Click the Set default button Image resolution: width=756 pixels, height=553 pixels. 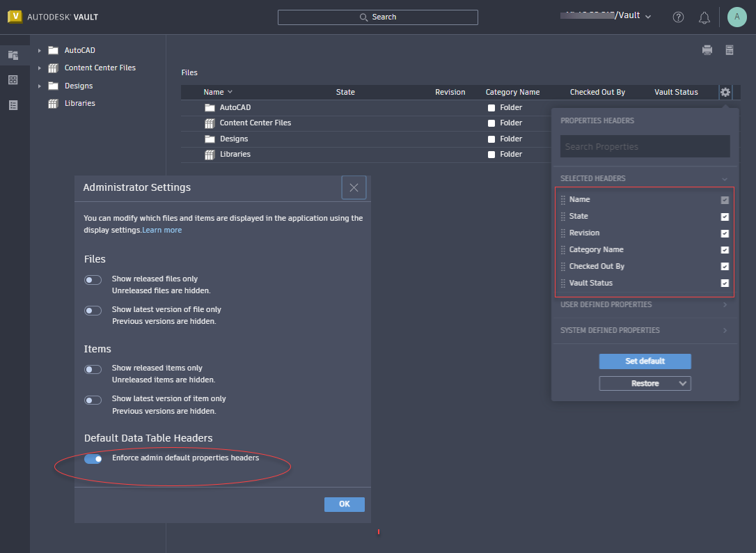point(645,361)
